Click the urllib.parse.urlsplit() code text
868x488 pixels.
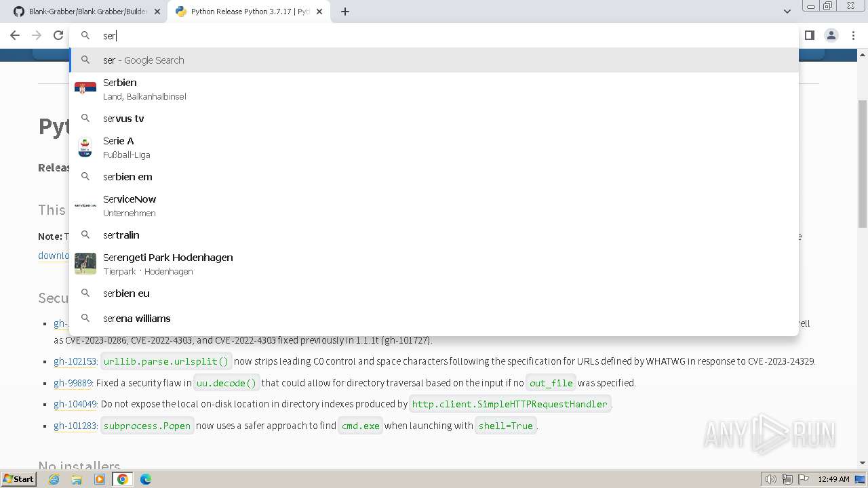click(x=166, y=361)
